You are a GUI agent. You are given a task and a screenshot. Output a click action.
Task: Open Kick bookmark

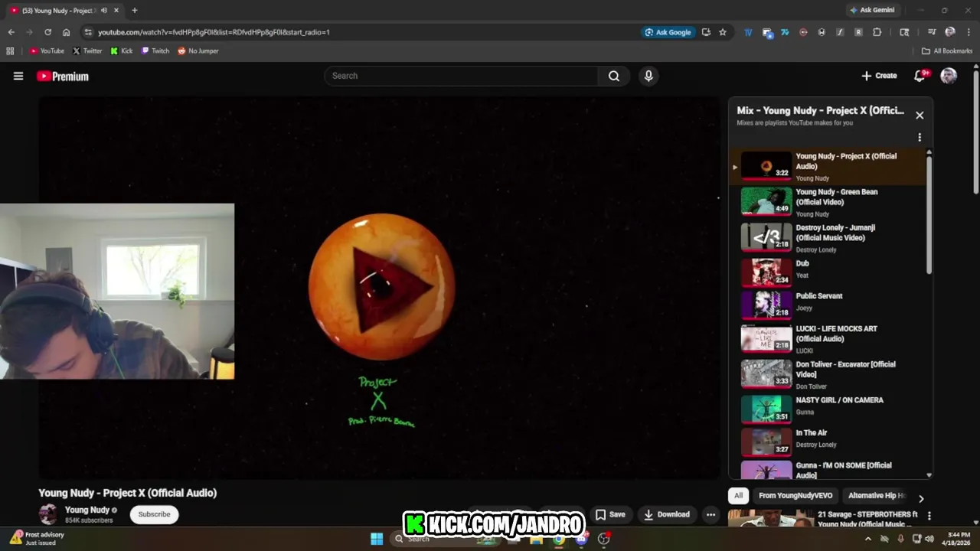122,51
